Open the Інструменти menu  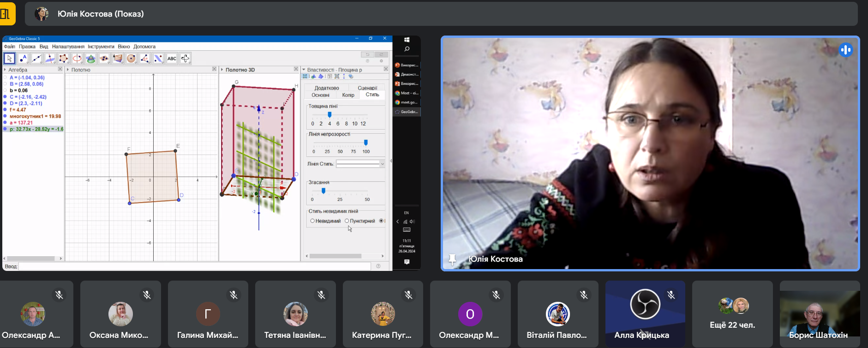101,47
